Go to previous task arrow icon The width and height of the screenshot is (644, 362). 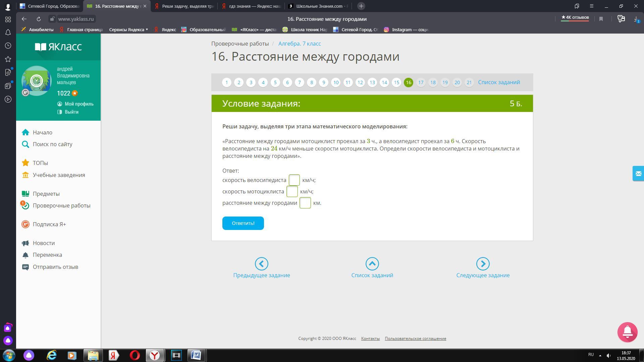tap(261, 264)
